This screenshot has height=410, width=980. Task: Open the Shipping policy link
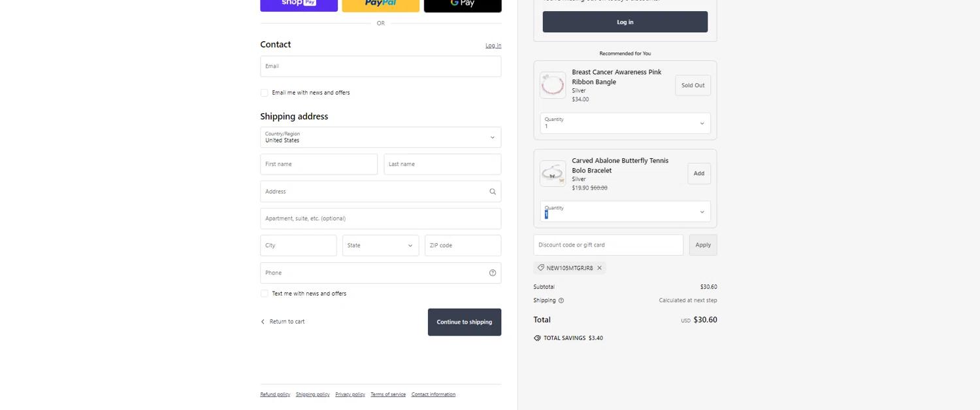coord(313,394)
